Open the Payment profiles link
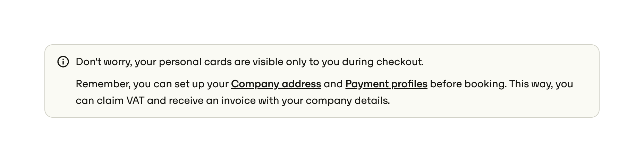 pos(386,84)
